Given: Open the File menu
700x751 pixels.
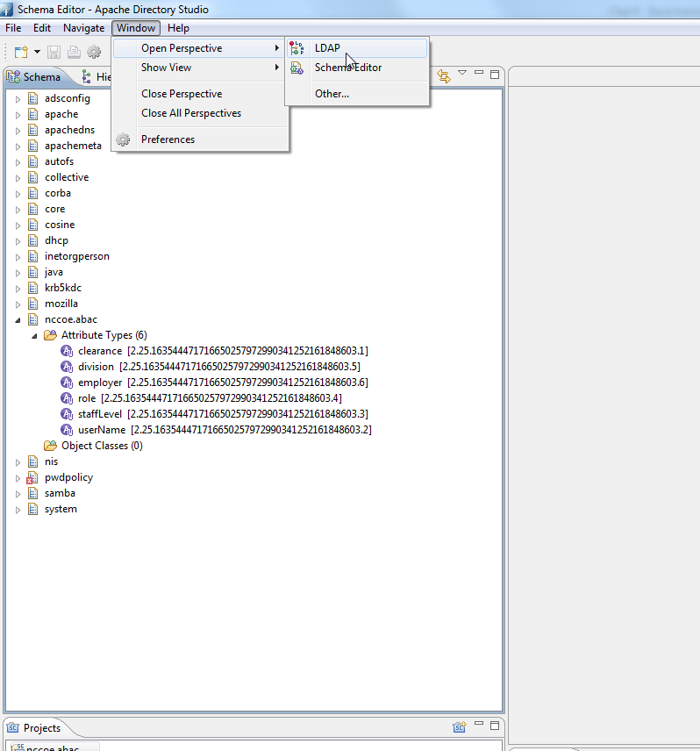Looking at the screenshot, I should pyautogui.click(x=13, y=28).
